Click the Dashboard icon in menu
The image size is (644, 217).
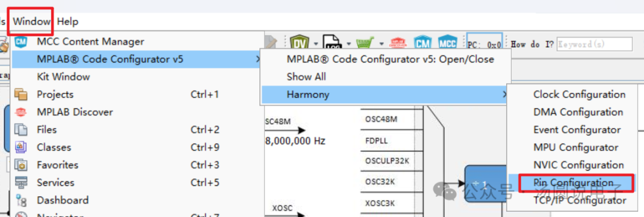pos(20,200)
